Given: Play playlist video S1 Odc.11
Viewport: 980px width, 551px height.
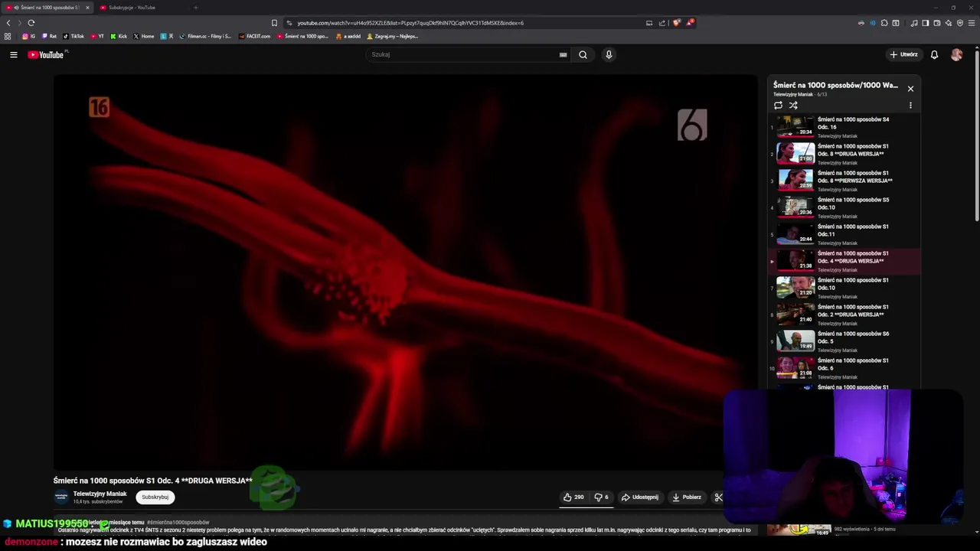Looking at the screenshot, I should coord(845,234).
